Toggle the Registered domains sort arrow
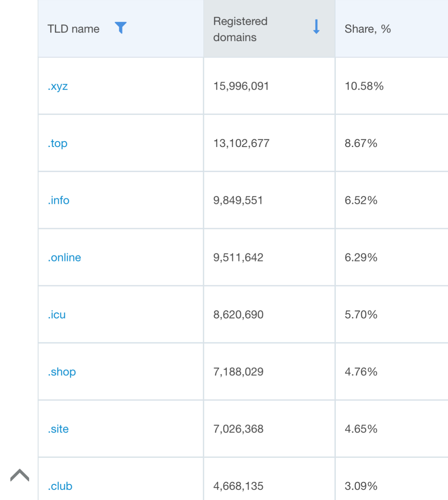The height and width of the screenshot is (500, 448). (316, 27)
